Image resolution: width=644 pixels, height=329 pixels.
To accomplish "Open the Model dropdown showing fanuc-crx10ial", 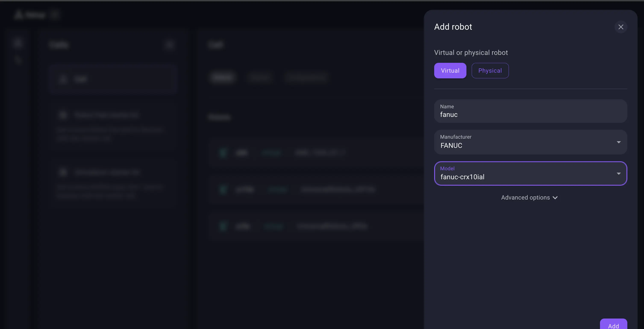I will [x=531, y=173].
